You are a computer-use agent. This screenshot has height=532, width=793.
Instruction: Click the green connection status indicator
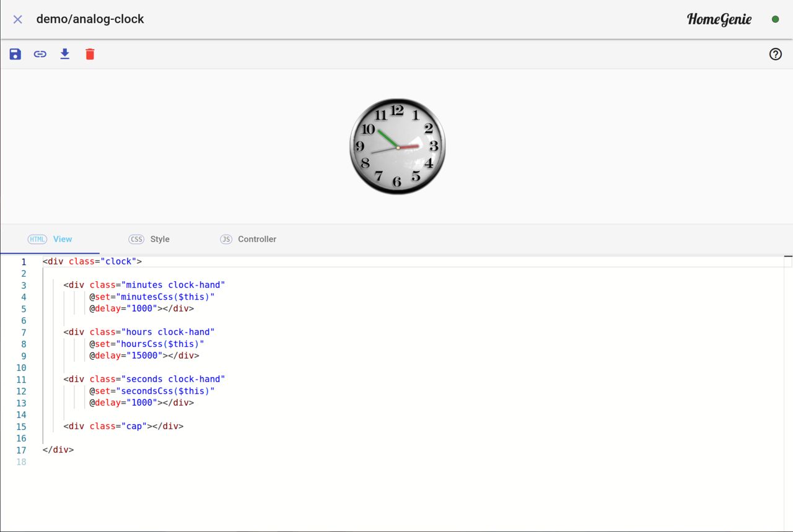(775, 19)
